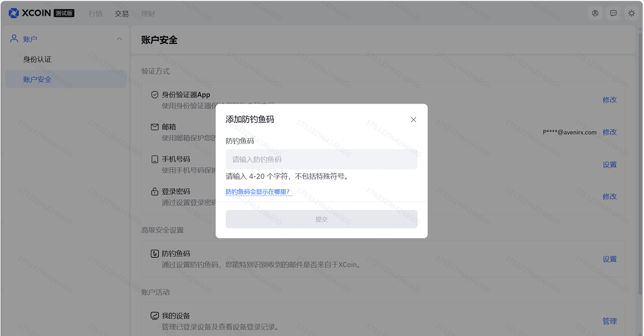Collapse the 账户 sidebar section chevron
This screenshot has width=644, height=336.
[x=119, y=39]
